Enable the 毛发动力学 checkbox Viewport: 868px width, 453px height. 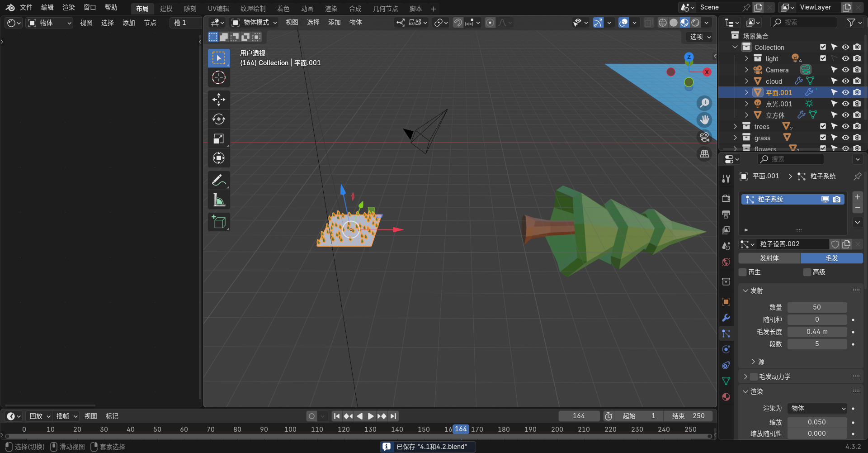(754, 377)
